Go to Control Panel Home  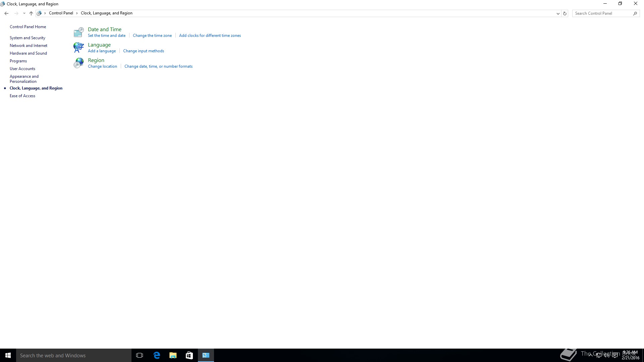28,27
